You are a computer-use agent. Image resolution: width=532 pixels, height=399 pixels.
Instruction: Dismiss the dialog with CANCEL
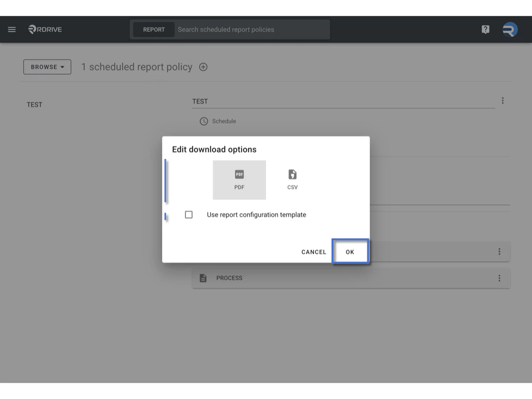[313, 251]
